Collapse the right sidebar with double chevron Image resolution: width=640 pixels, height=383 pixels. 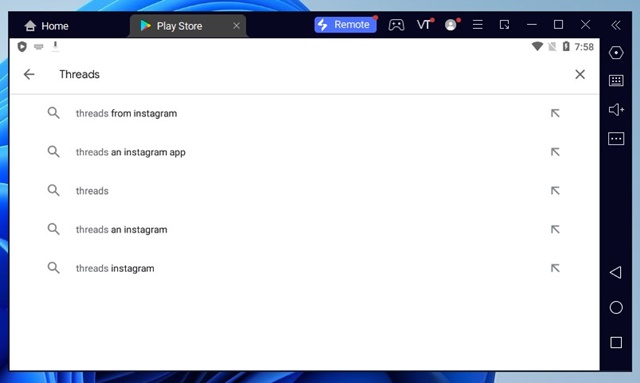point(616,25)
